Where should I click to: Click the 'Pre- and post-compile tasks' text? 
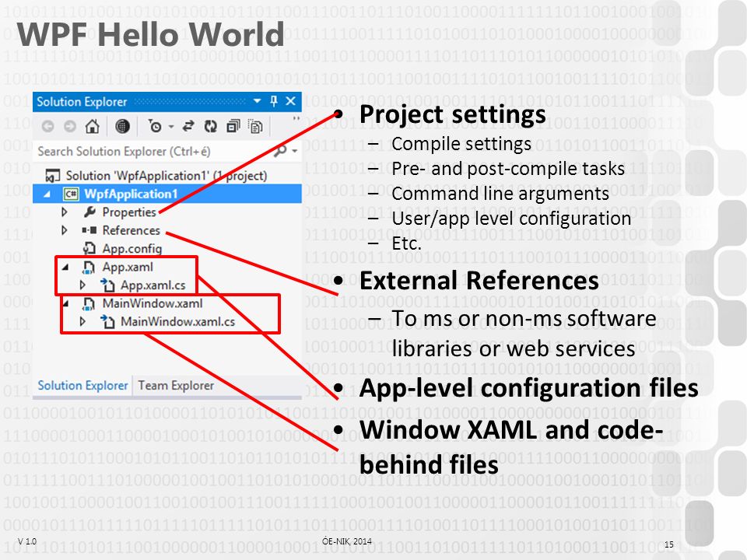(x=508, y=169)
